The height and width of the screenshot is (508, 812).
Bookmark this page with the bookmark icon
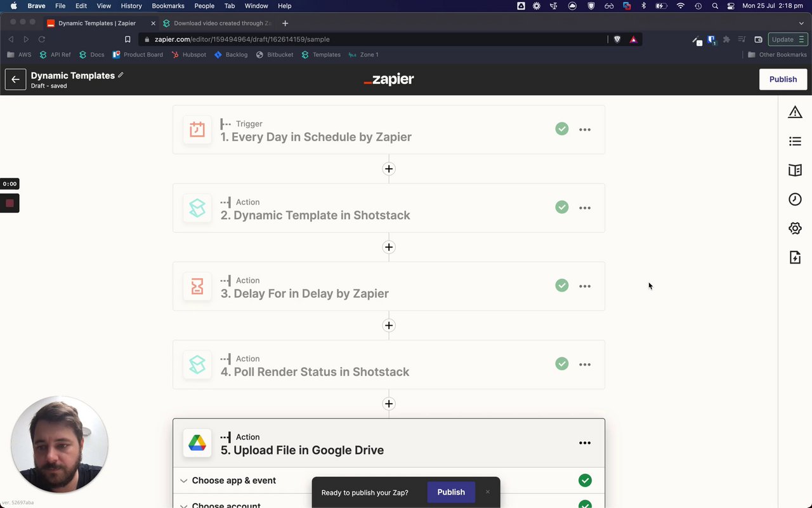pos(128,39)
